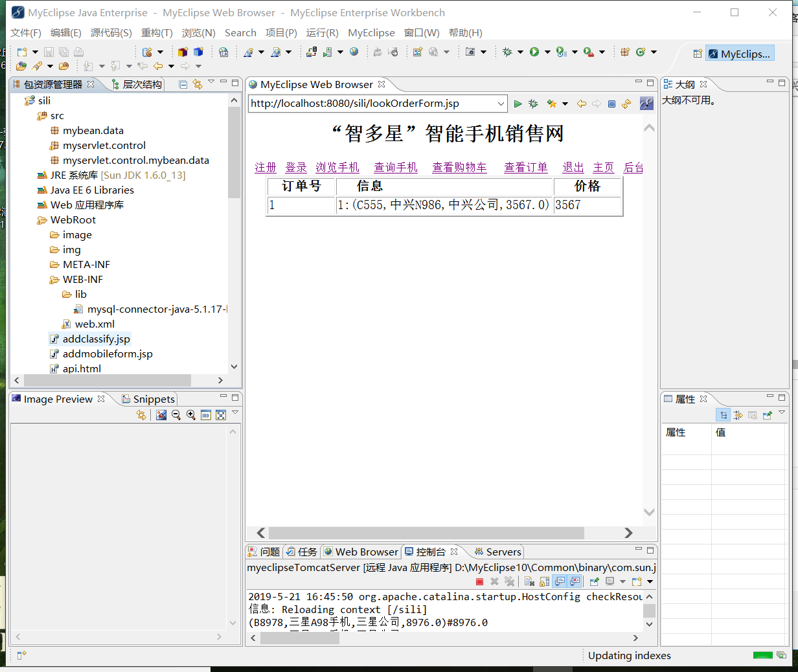Click the web browser horizontal scrollbar thumb
Viewport: 798px width, 672px height.
[x=426, y=533]
